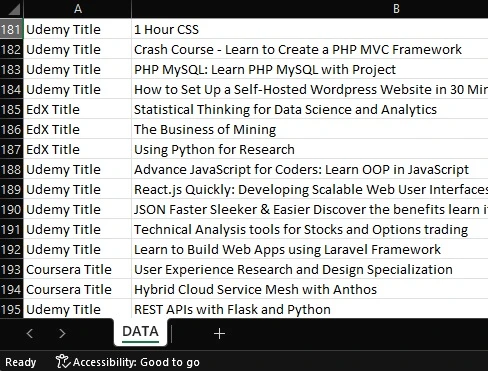Select 'Coursera Title' cell in row 193
Image resolution: width=488 pixels, height=371 pixels.
point(77,269)
